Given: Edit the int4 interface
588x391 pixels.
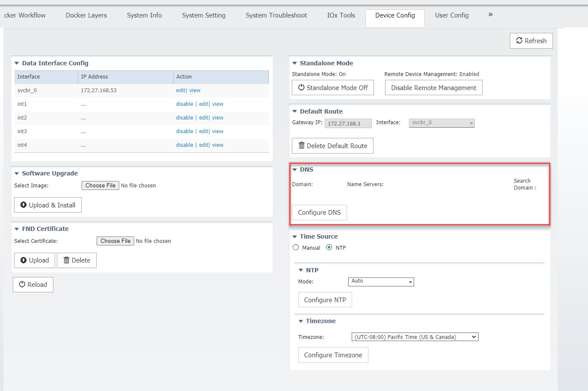Looking at the screenshot, I should pyautogui.click(x=204, y=145).
